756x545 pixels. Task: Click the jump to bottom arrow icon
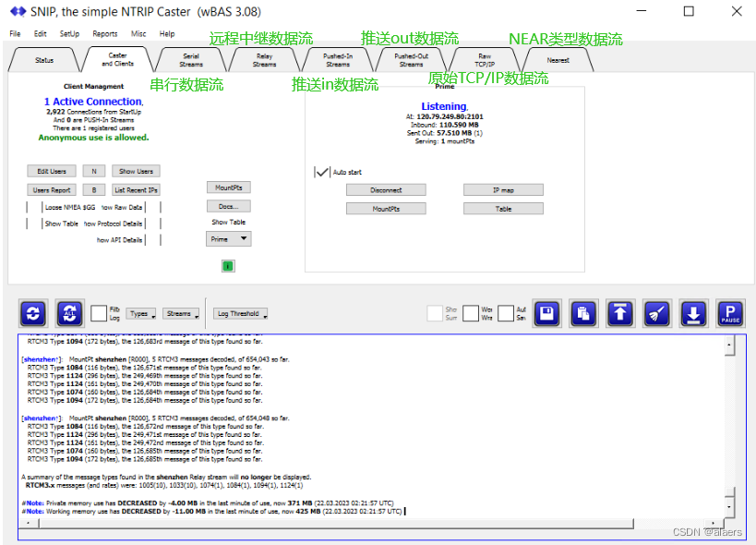693,313
